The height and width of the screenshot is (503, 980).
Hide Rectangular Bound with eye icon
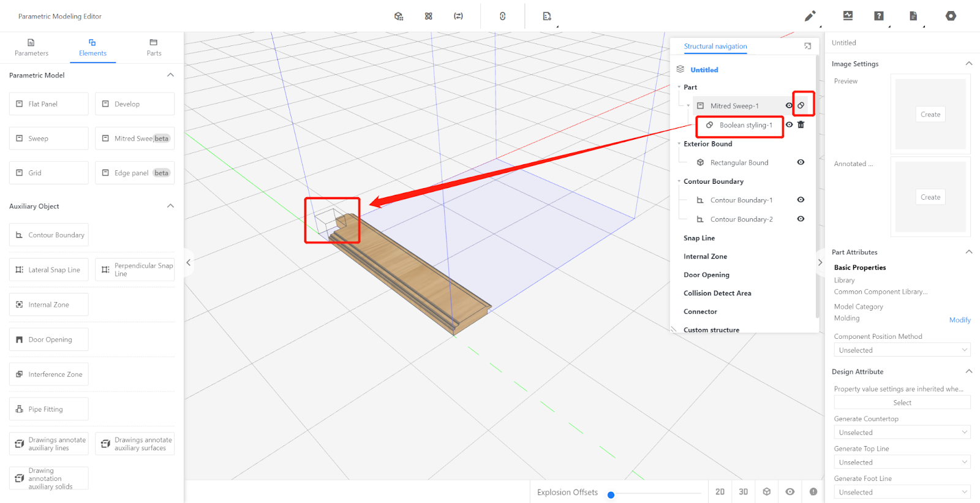click(x=801, y=162)
